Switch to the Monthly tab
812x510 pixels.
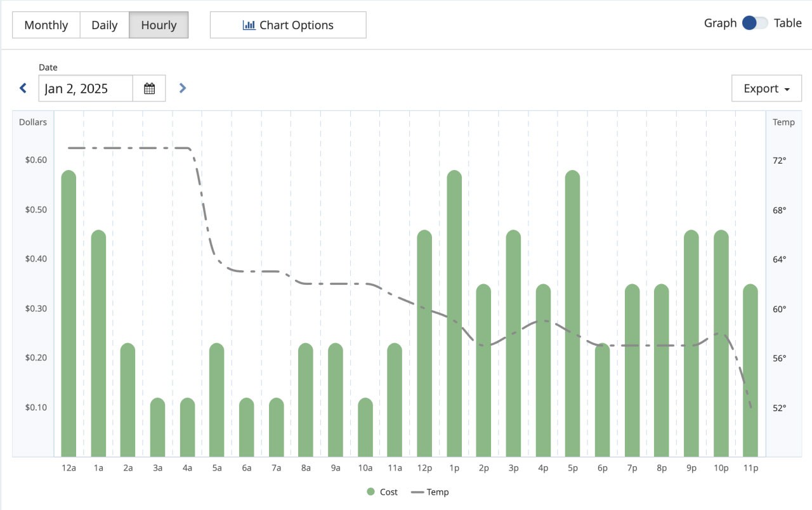[x=46, y=25]
